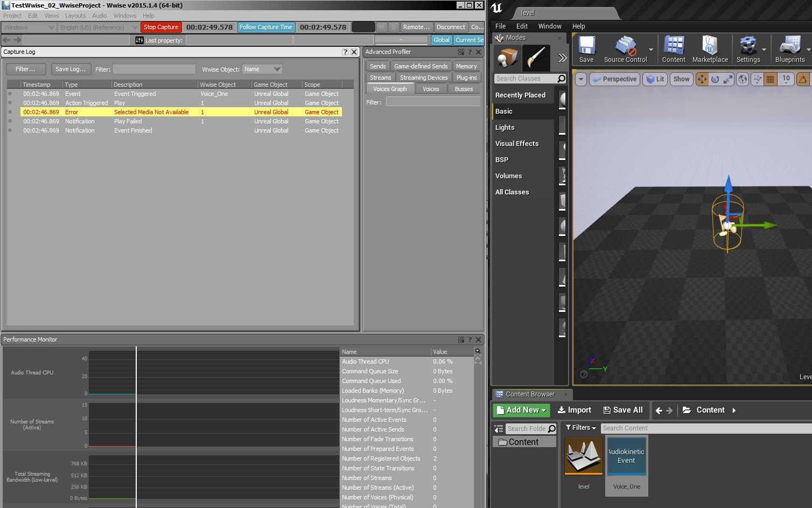Screen dimensions: 812x508
Task: Switch to the Busses tab
Action: pos(464,89)
